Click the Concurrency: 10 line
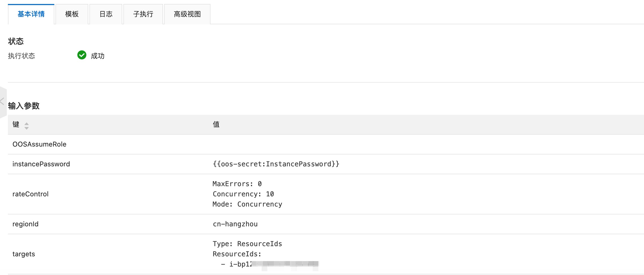The width and height of the screenshot is (644, 275). (x=243, y=194)
